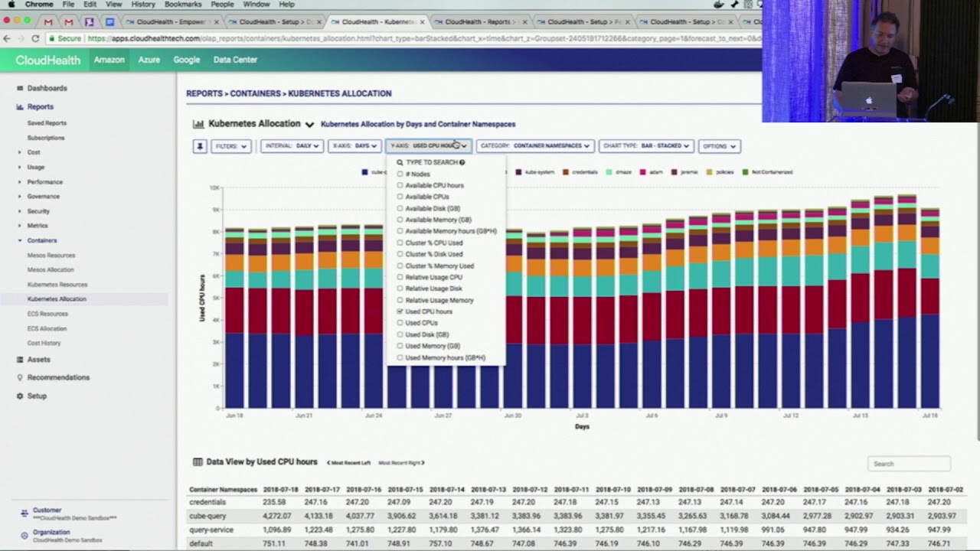
Task: Collapse the Y-Axis Used CPU Hours dropdown
Action: click(429, 146)
